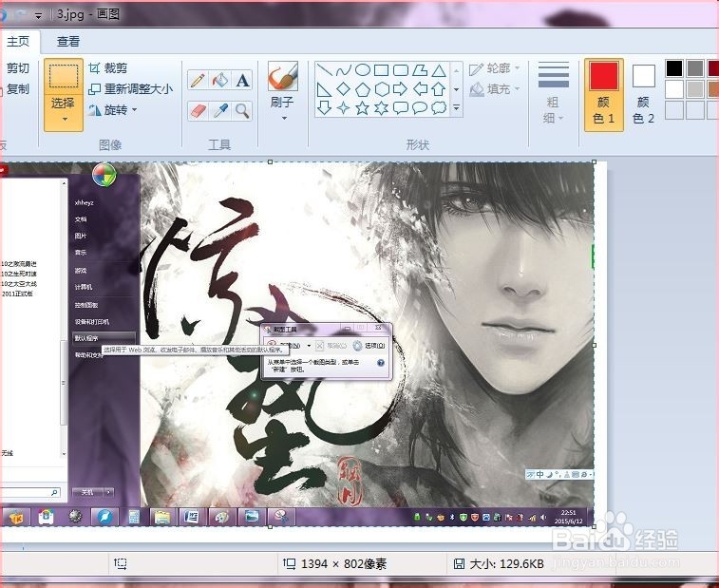Select the Fill with color bucket tool
The width and height of the screenshot is (719, 588).
coord(220,81)
